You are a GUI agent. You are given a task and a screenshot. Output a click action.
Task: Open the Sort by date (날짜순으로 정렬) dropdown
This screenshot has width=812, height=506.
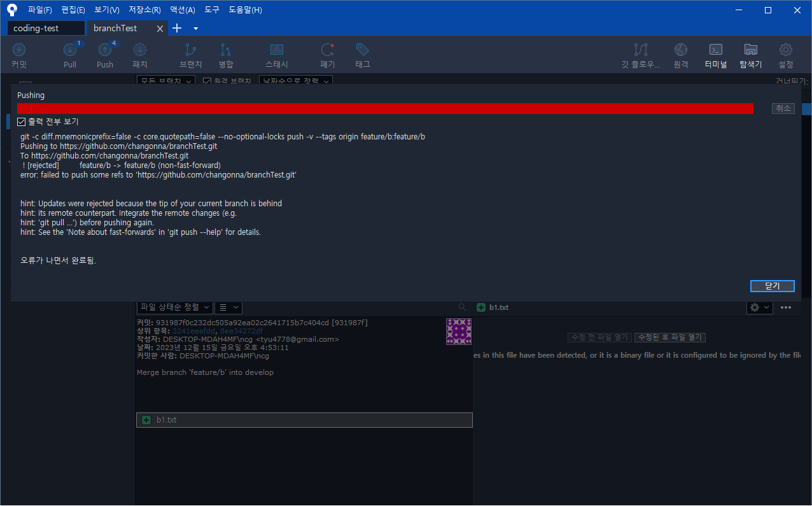click(x=297, y=81)
